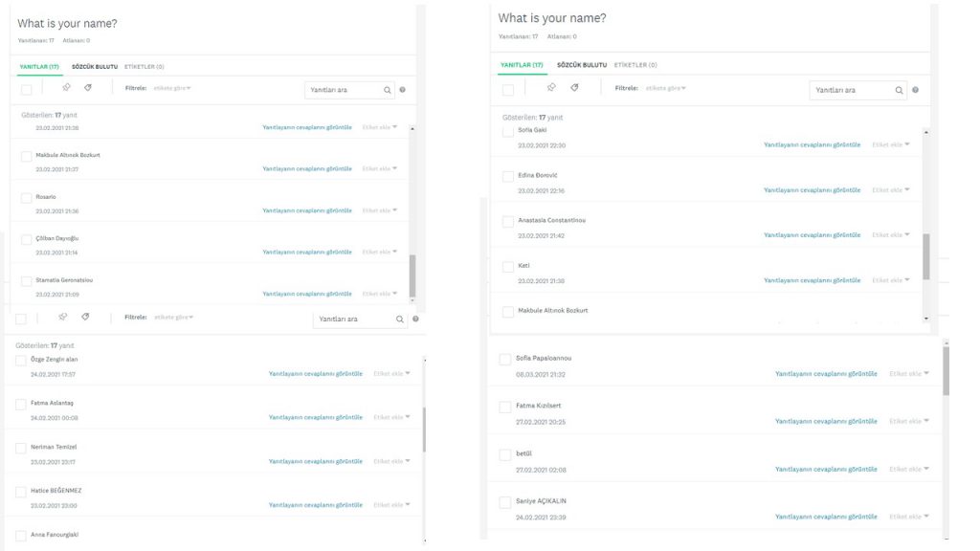Expand Etiket ekle for Neriman Temizel

click(392, 461)
